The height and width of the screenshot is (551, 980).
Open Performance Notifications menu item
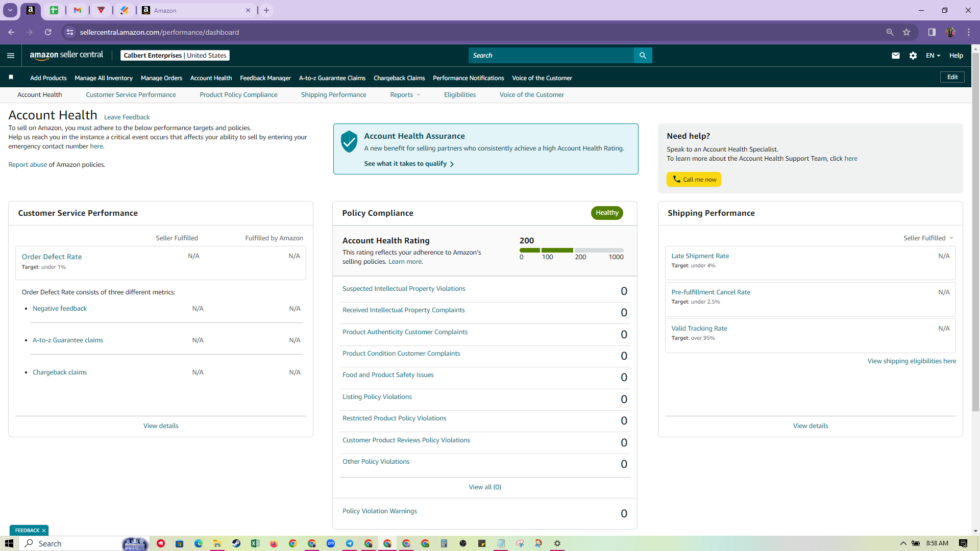pos(469,78)
